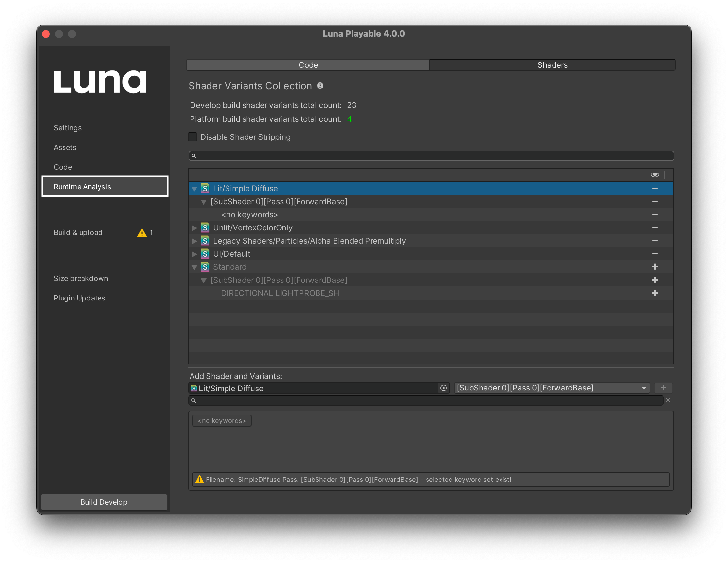Toggle the eye visibility column header
Image resolution: width=728 pixels, height=563 pixels.
pos(655,175)
